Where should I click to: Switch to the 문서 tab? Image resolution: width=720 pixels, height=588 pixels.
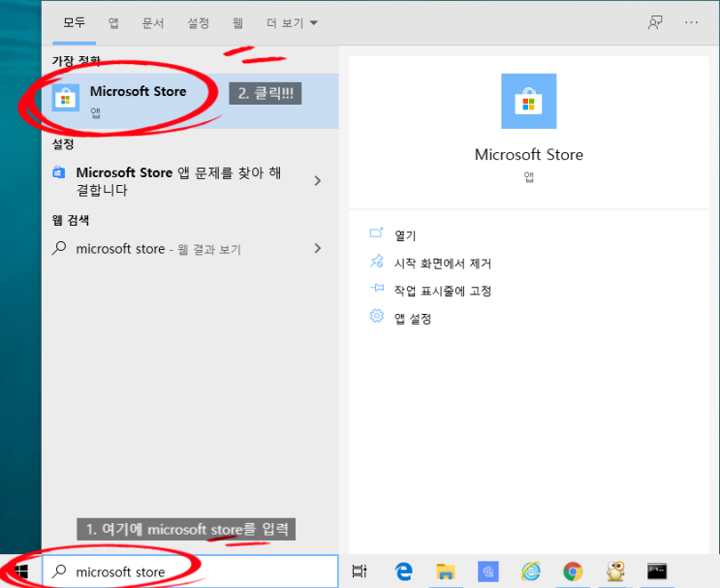(x=153, y=22)
